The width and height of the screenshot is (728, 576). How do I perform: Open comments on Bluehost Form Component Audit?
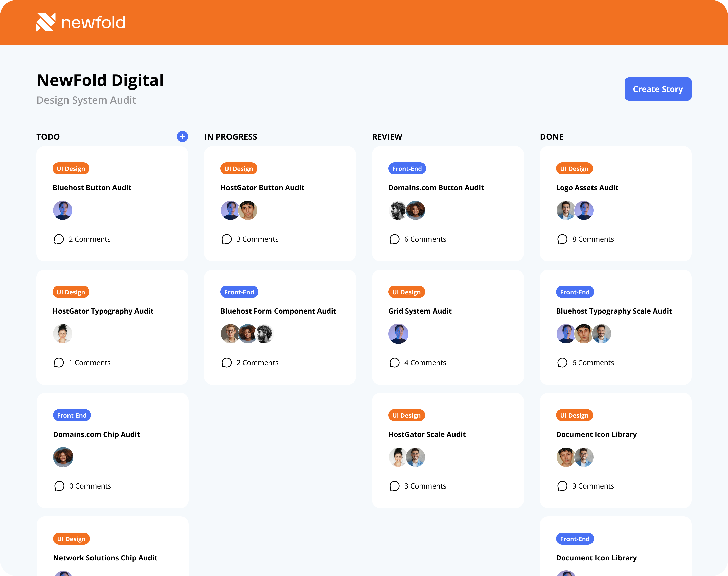250,363
